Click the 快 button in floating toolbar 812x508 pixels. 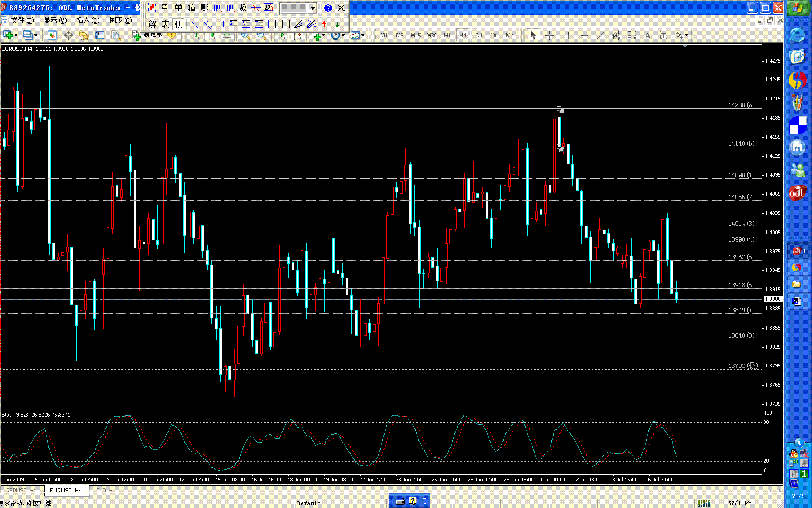[179, 24]
